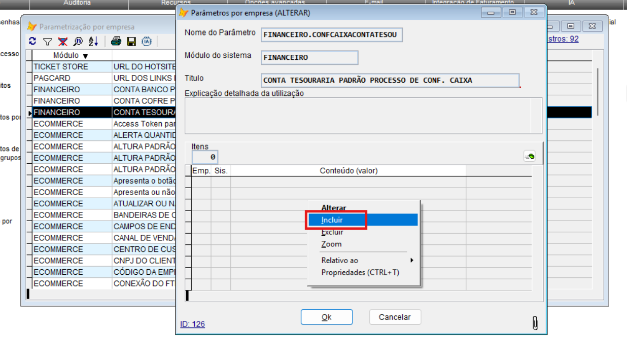Click the floppy disk save icon

click(131, 42)
